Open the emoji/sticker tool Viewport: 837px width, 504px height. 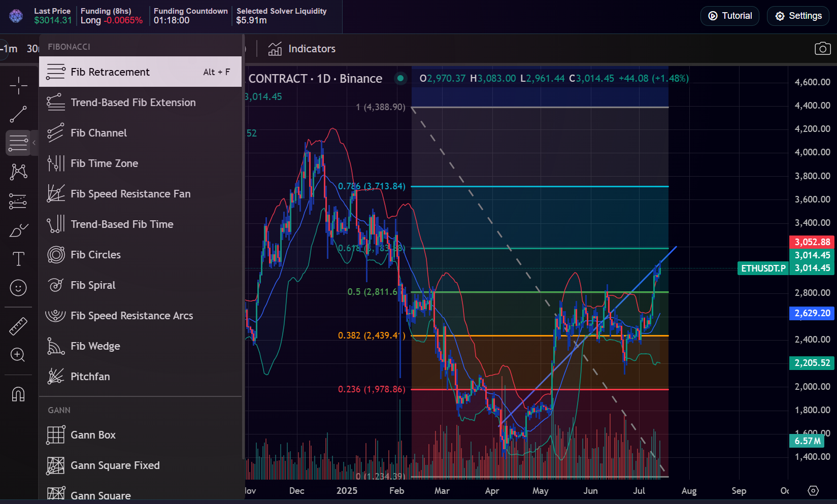pyautogui.click(x=18, y=288)
